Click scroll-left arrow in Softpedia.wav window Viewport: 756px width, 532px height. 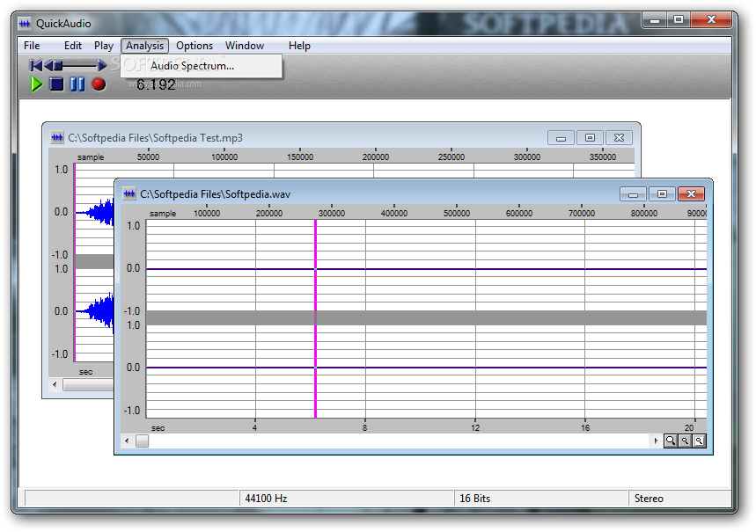(x=128, y=441)
